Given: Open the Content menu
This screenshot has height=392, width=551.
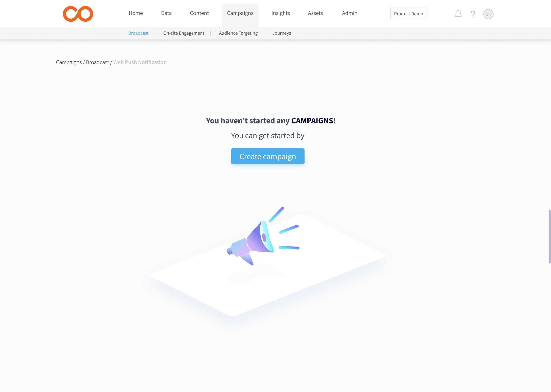Looking at the screenshot, I should point(199,13).
